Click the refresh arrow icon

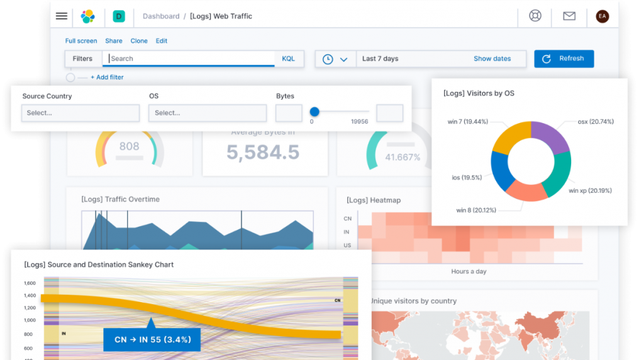(547, 58)
